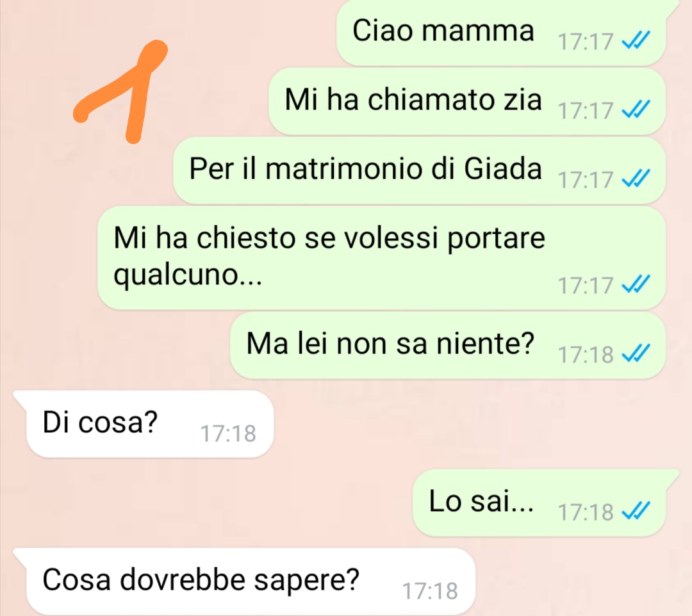Tap the 17:17 timestamp on 'Ciao mamma'
The image size is (692, 616).
(586, 42)
